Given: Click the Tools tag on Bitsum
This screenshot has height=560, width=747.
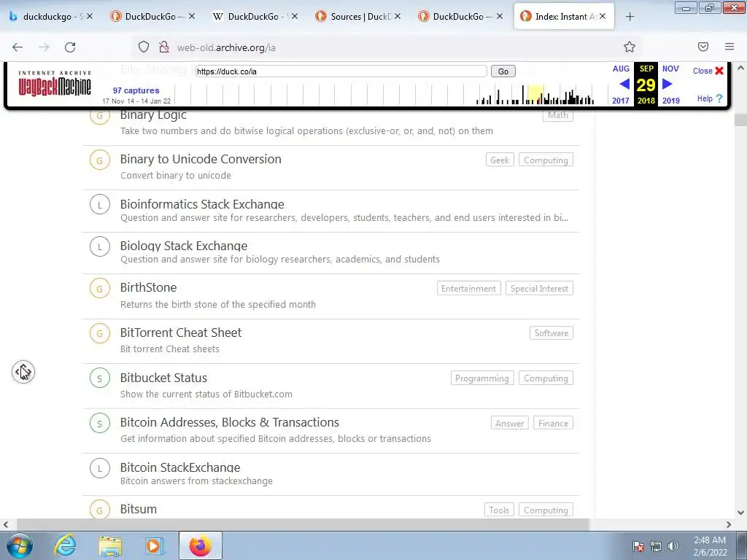Looking at the screenshot, I should [499, 510].
